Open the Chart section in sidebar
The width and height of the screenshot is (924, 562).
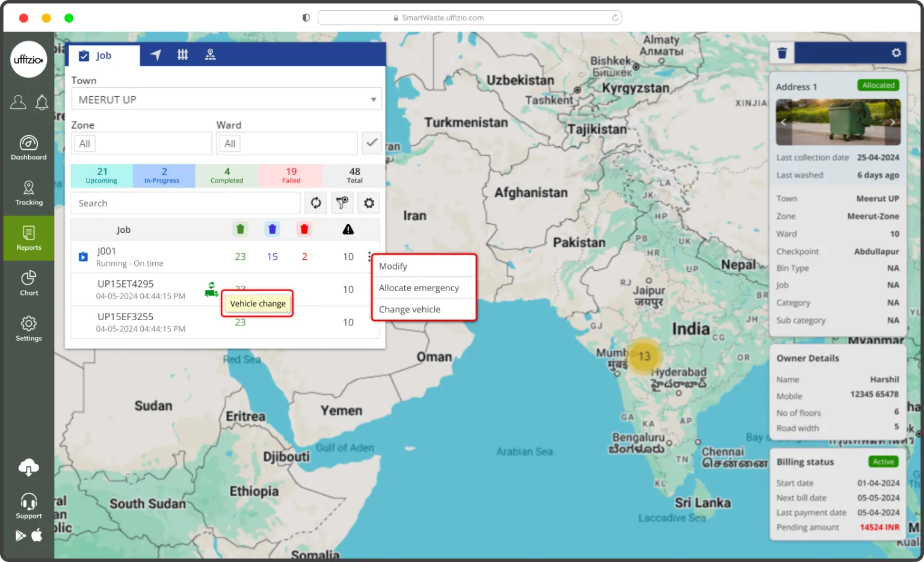(x=28, y=283)
